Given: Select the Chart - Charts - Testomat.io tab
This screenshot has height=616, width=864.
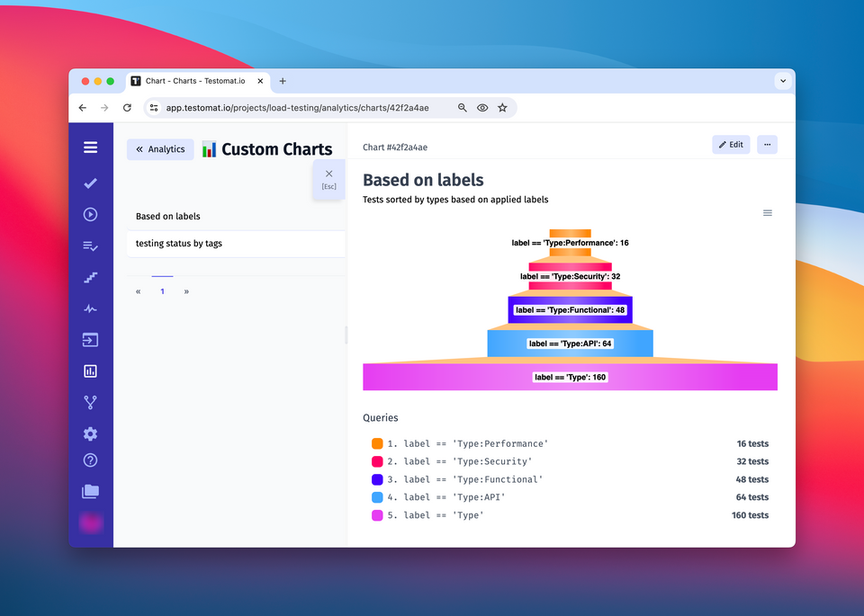Looking at the screenshot, I should pyautogui.click(x=198, y=81).
